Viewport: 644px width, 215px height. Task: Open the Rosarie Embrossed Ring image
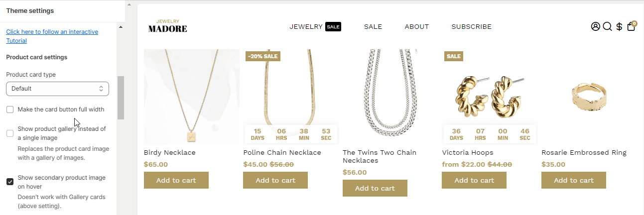tap(589, 97)
